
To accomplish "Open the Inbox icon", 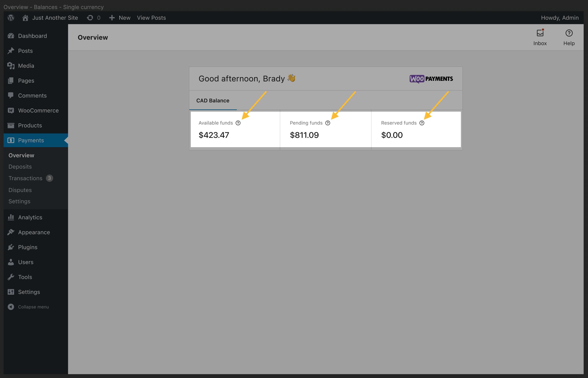I will point(540,33).
